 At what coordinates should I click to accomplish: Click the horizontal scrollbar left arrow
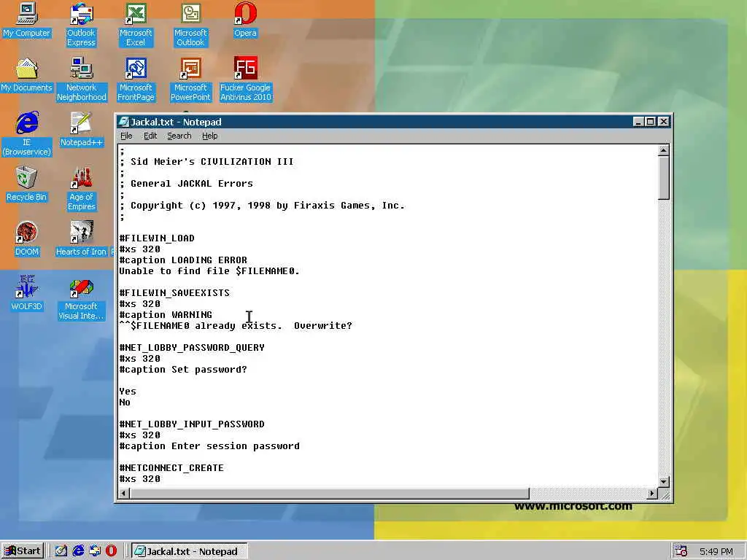pyautogui.click(x=124, y=494)
